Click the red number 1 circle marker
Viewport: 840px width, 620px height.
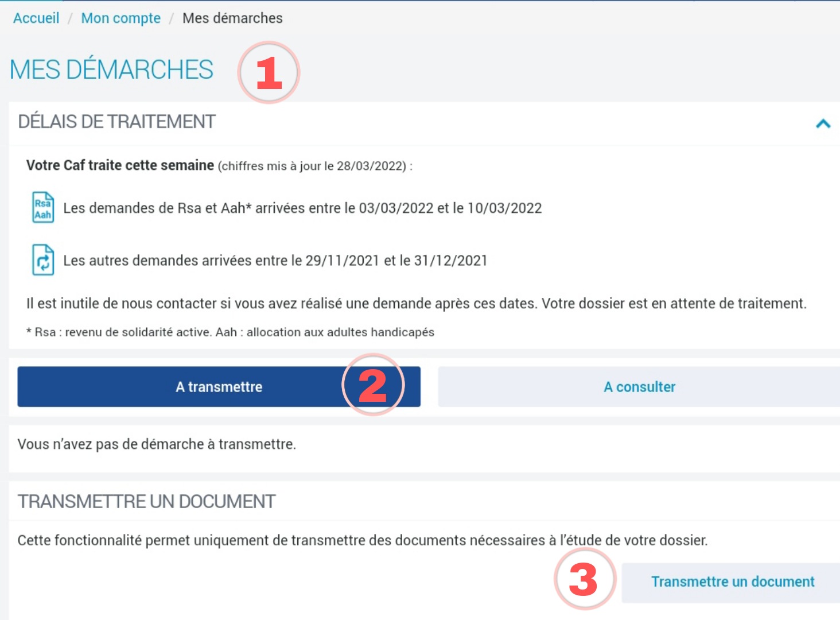pyautogui.click(x=269, y=73)
